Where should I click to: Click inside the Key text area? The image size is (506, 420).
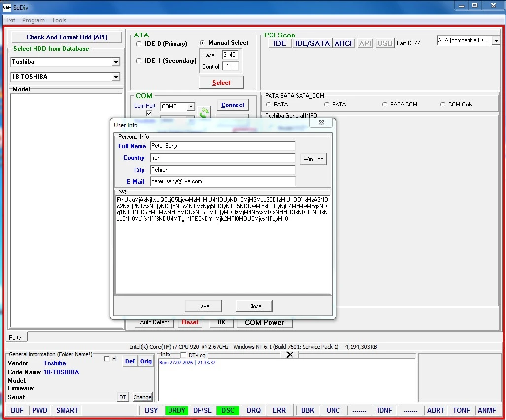tap(223, 245)
